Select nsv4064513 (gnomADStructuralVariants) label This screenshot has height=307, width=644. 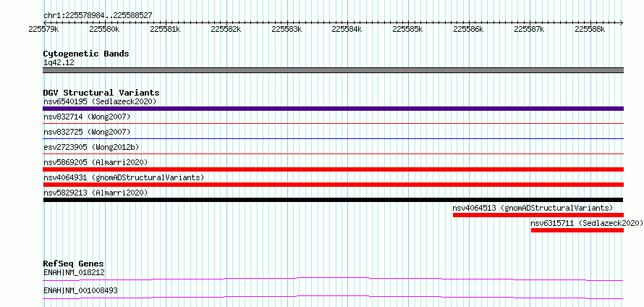tap(533, 208)
